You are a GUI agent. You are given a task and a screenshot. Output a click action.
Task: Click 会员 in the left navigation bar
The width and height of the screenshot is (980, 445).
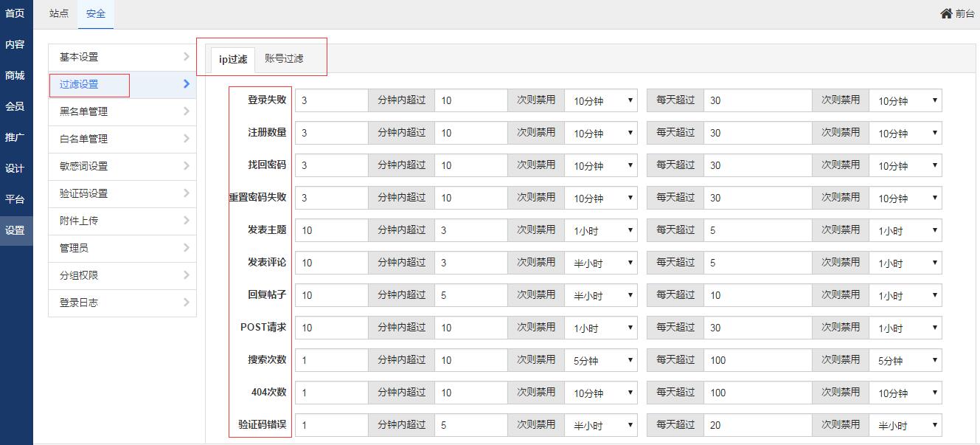[15, 106]
